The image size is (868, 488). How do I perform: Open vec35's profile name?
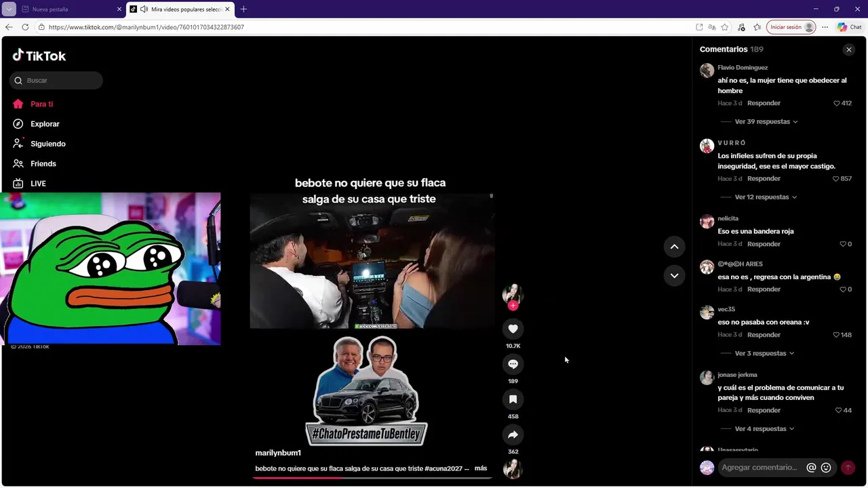click(x=726, y=309)
